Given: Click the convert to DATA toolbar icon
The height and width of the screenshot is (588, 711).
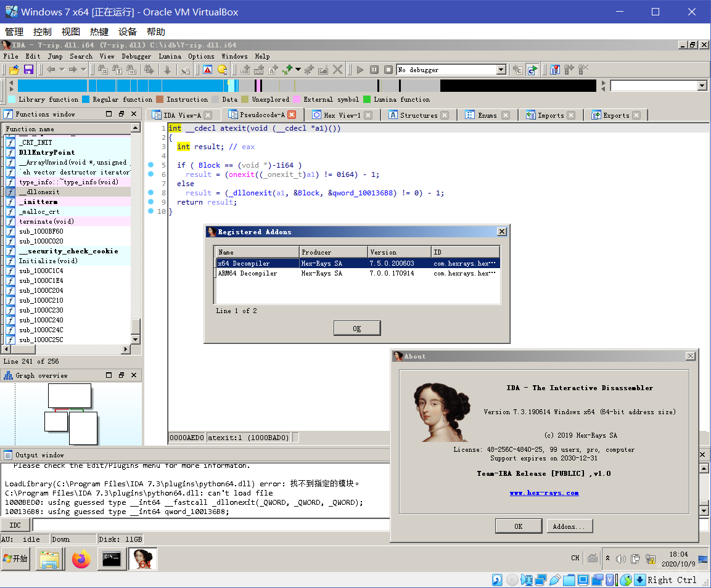Looking at the screenshot, I should pyautogui.click(x=259, y=70).
